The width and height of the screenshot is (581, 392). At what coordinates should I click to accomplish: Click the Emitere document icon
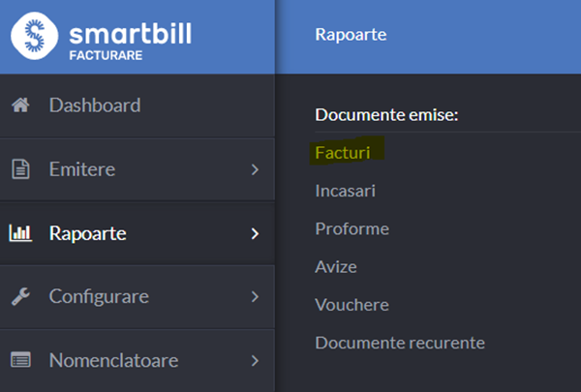click(x=20, y=169)
